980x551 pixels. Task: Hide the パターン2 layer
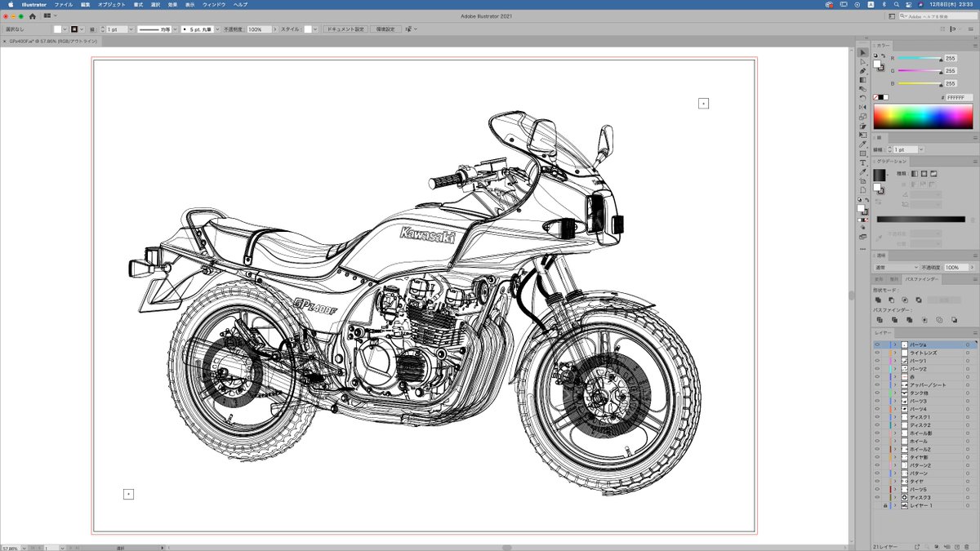(x=877, y=465)
